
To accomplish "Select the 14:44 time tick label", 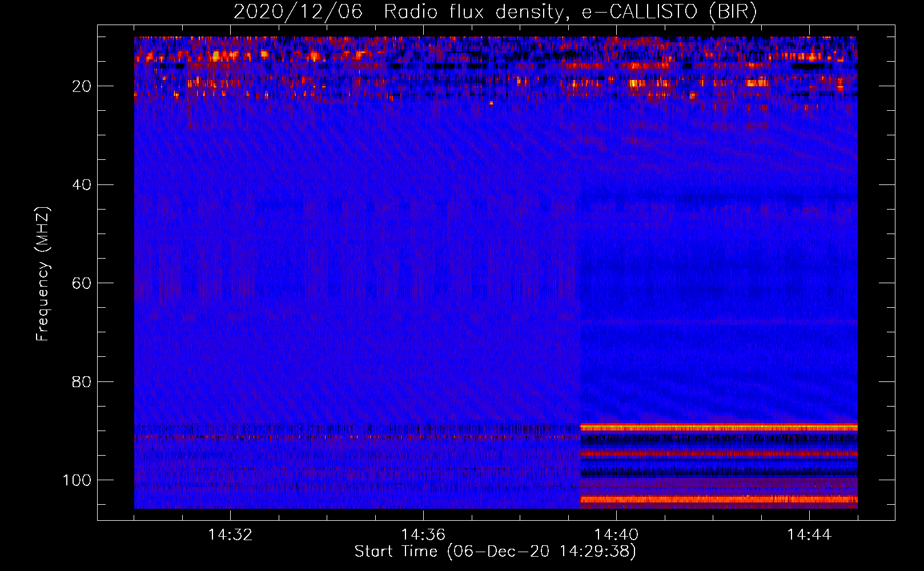I will pos(809,535).
